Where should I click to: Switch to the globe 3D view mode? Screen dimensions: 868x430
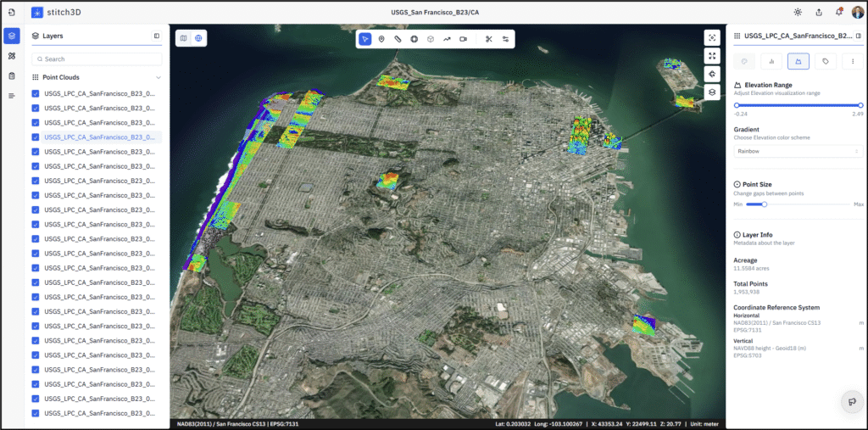coord(198,38)
